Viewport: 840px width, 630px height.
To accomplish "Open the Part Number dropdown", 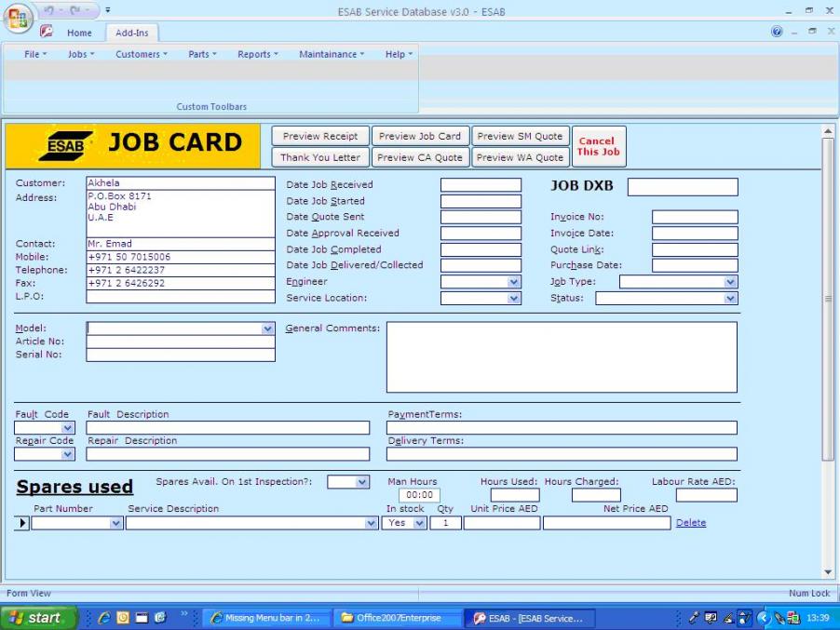I will point(115,523).
